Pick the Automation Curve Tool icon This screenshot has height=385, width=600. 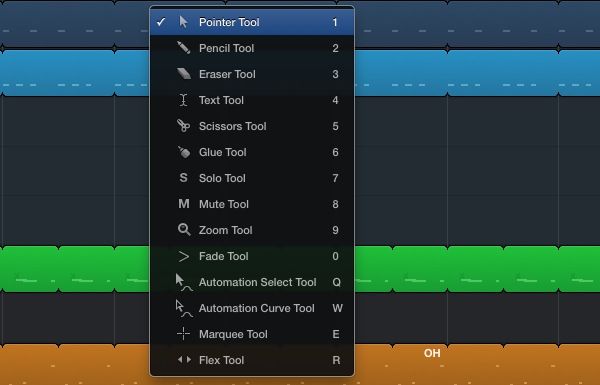pos(184,308)
